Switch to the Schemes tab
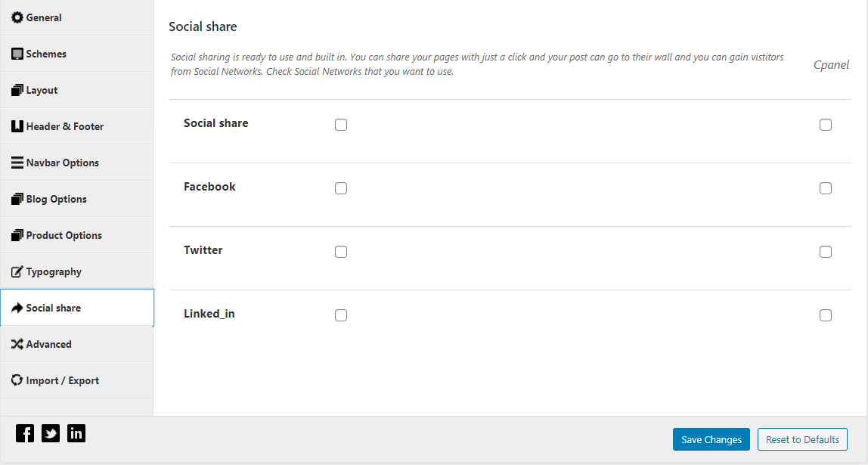The image size is (868, 465). tap(76, 54)
